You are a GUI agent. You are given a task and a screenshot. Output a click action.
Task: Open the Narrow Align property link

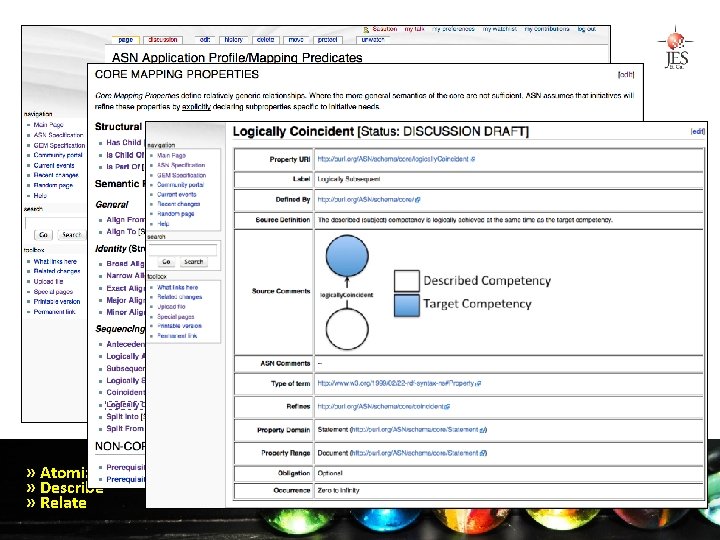[125, 276]
